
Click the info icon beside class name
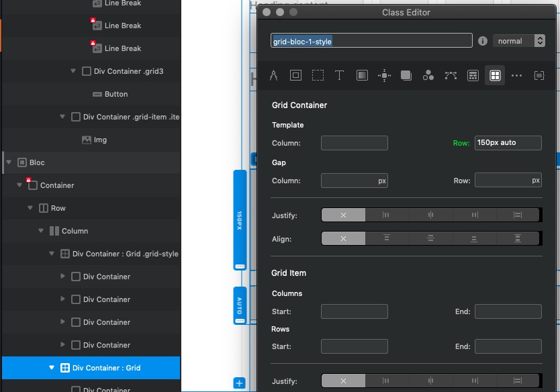click(x=482, y=41)
